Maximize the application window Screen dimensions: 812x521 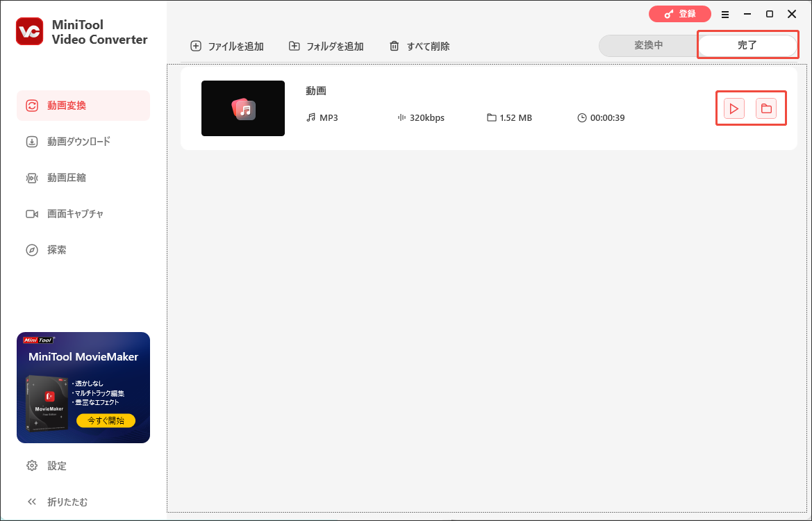(x=770, y=14)
